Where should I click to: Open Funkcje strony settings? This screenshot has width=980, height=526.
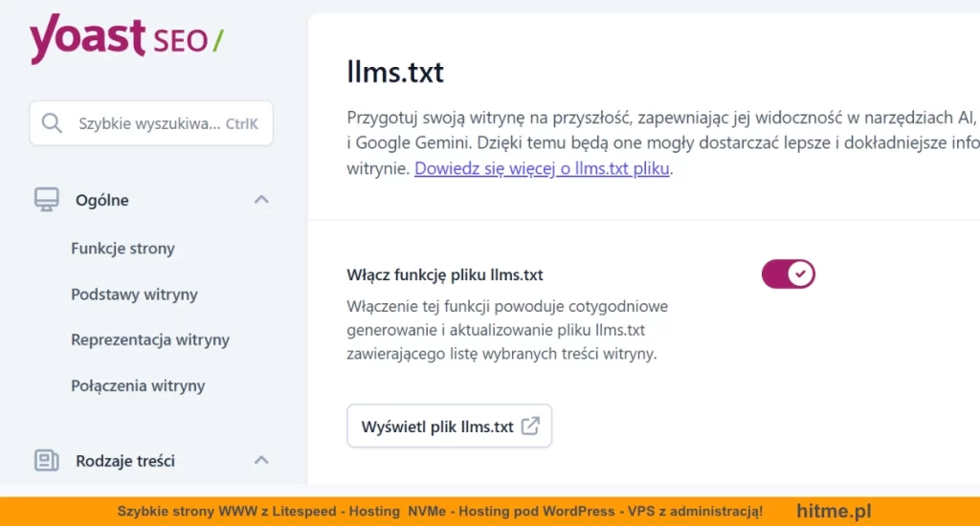(x=122, y=248)
